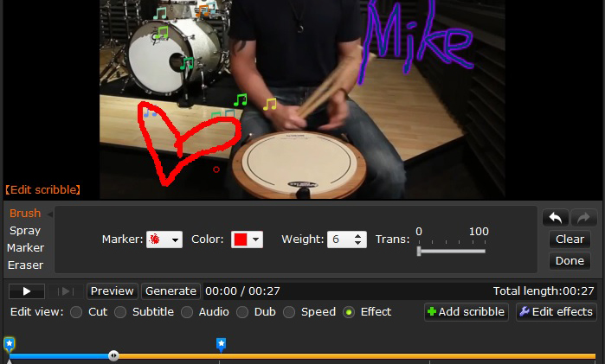Viewport: 605px width, 364px height.
Task: Open Edit effects with wrench icon
Action: [x=557, y=312]
